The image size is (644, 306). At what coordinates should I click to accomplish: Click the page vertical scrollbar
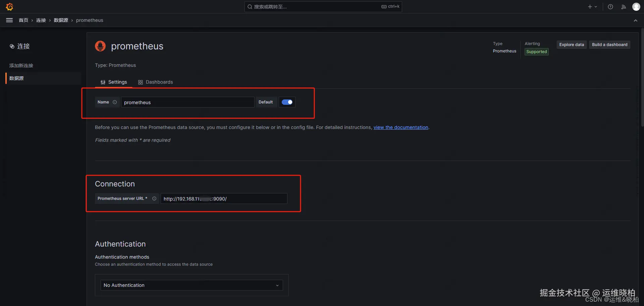click(x=642, y=77)
